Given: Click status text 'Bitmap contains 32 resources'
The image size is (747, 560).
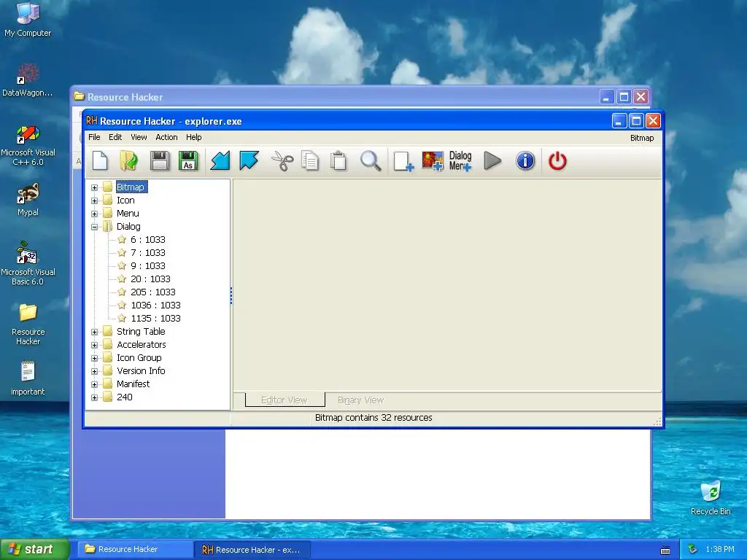Looking at the screenshot, I should [x=373, y=418].
